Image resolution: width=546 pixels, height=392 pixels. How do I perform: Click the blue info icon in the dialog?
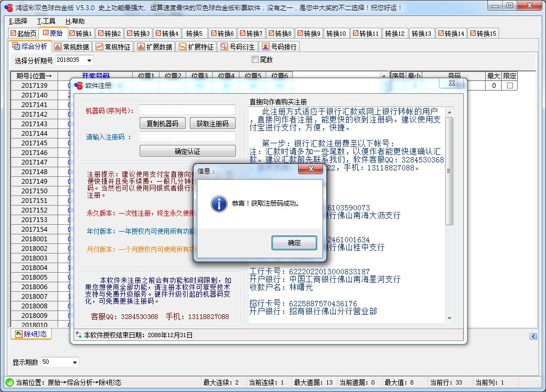(x=219, y=204)
